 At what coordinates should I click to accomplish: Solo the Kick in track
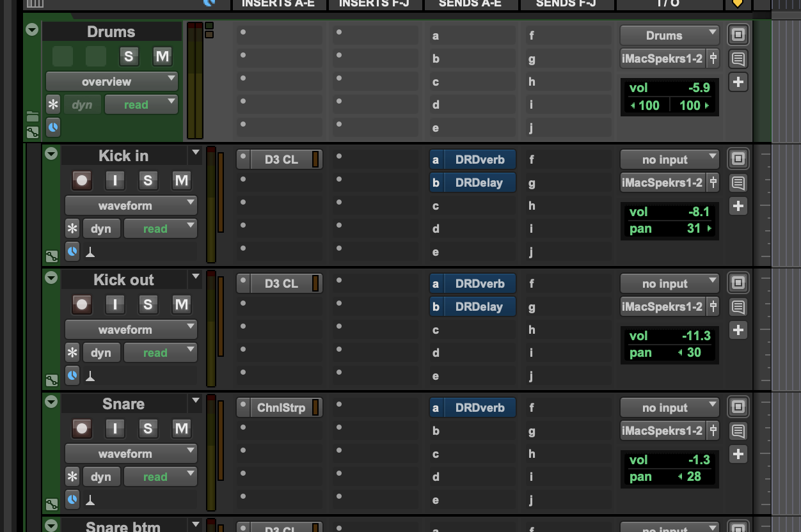(x=148, y=180)
